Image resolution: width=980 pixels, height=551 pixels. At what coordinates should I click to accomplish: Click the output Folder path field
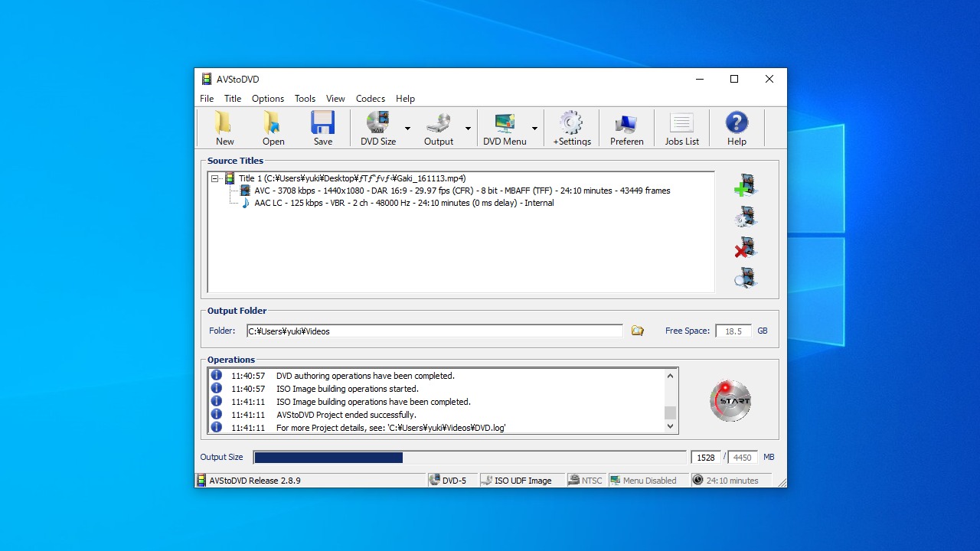click(x=435, y=331)
